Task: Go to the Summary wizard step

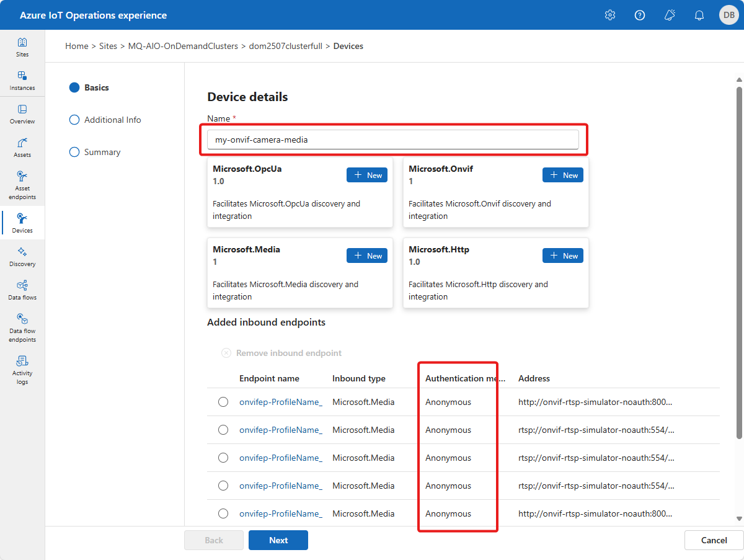Action: click(x=95, y=152)
